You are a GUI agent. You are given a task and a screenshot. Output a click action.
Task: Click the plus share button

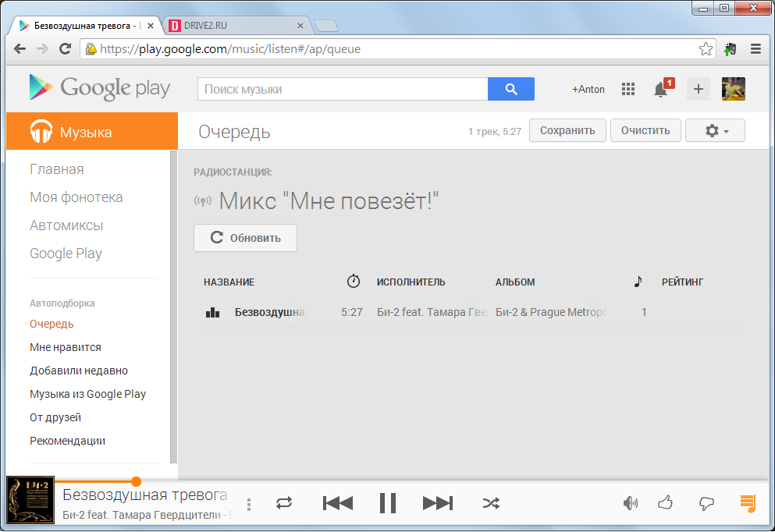[x=699, y=89]
